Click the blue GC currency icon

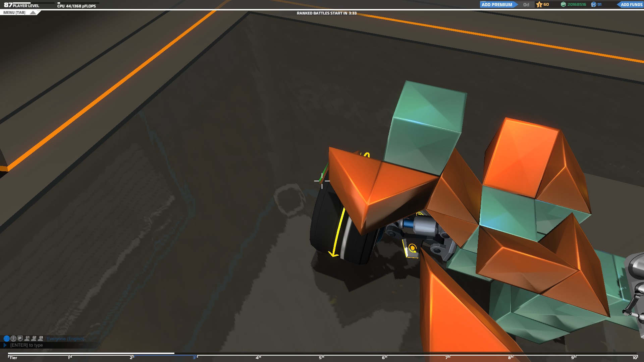click(x=594, y=4)
